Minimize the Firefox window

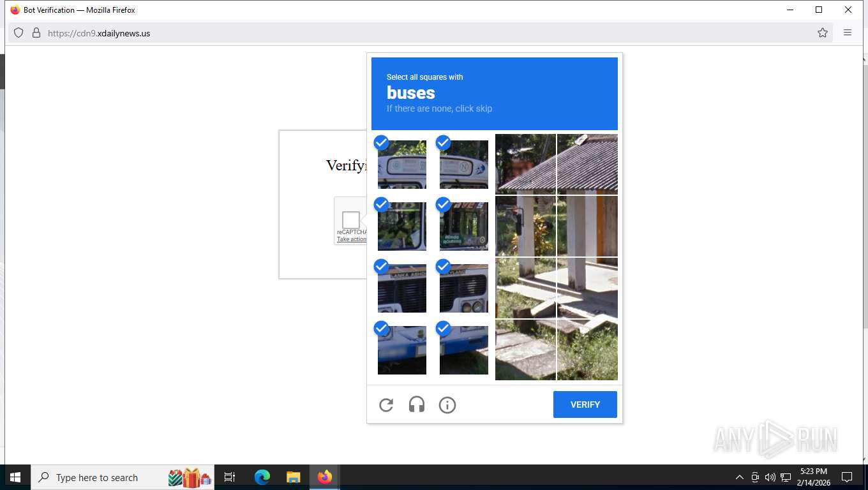click(x=790, y=10)
